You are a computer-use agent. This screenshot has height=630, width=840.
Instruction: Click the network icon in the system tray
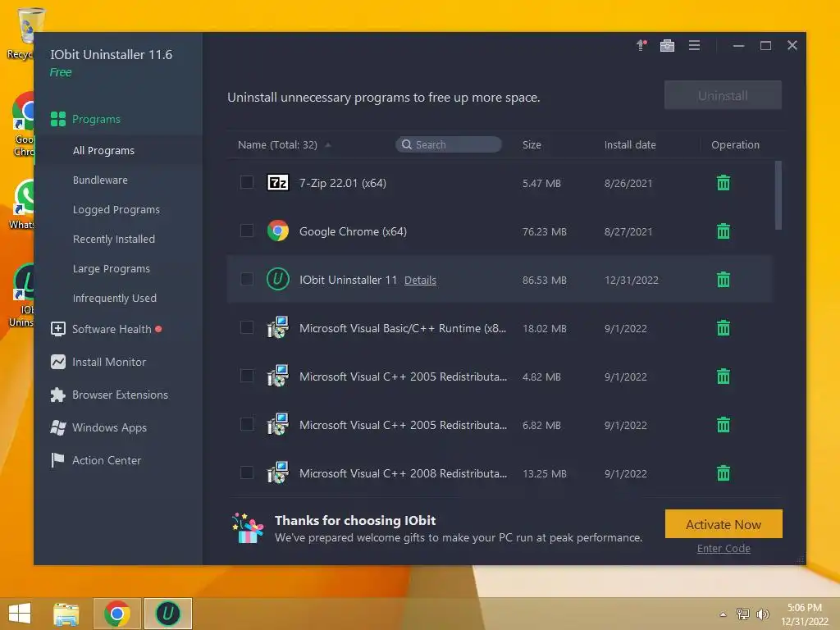pyautogui.click(x=742, y=614)
